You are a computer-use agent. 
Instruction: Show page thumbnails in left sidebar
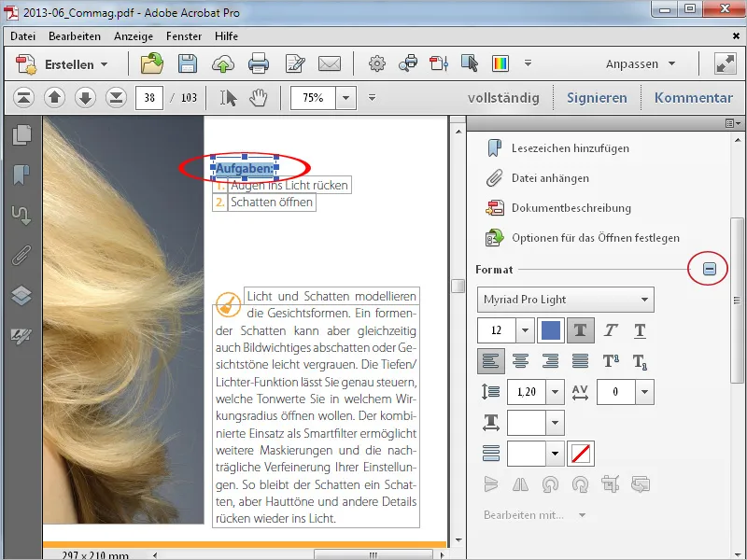pyautogui.click(x=21, y=135)
